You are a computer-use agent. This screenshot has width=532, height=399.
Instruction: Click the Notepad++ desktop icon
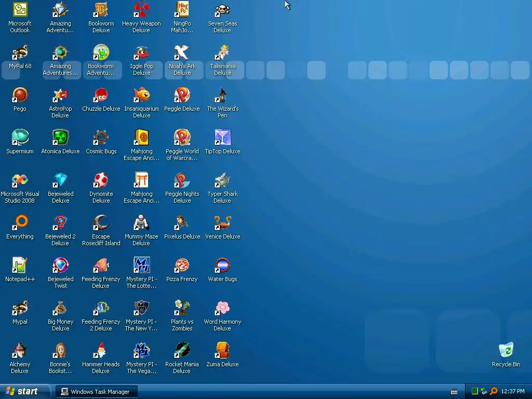(20, 265)
